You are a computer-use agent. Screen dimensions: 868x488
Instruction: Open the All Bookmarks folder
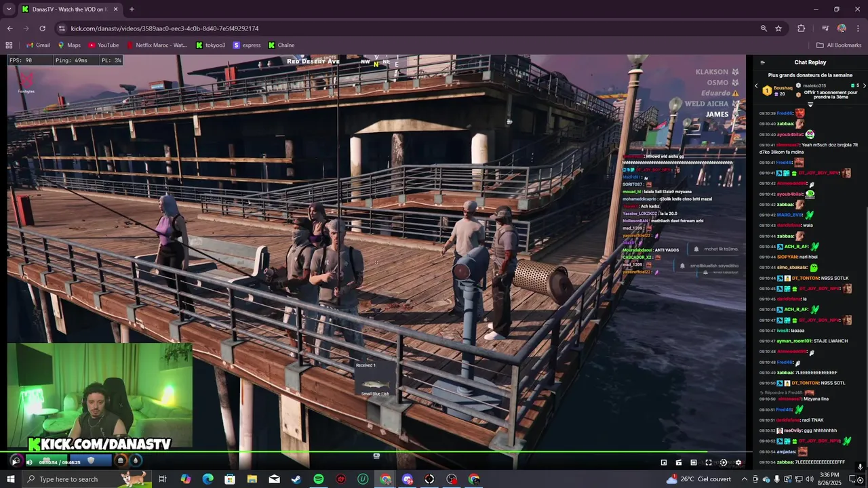pos(839,45)
